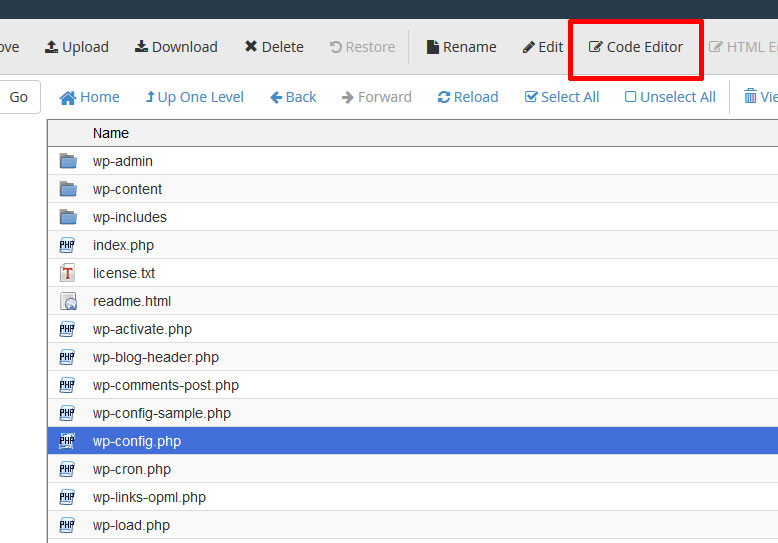The height and width of the screenshot is (543, 778).
Task: Select the wp-content folder icon
Action: click(x=68, y=189)
